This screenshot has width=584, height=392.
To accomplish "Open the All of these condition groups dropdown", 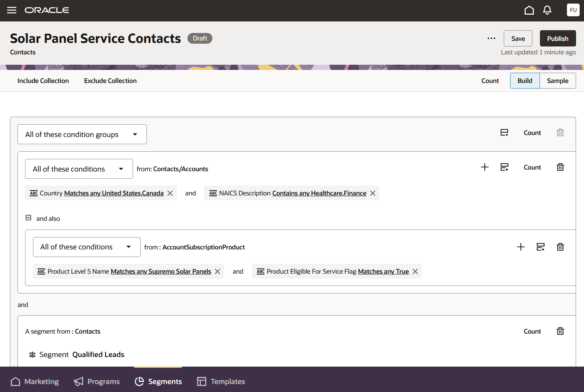I will pyautogui.click(x=82, y=134).
